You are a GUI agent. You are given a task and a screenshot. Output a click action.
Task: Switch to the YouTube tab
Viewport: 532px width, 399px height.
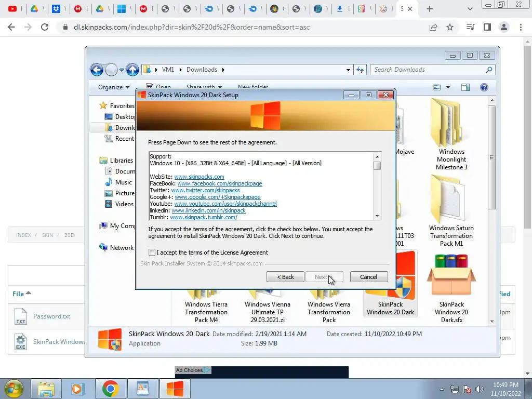tap(12, 9)
